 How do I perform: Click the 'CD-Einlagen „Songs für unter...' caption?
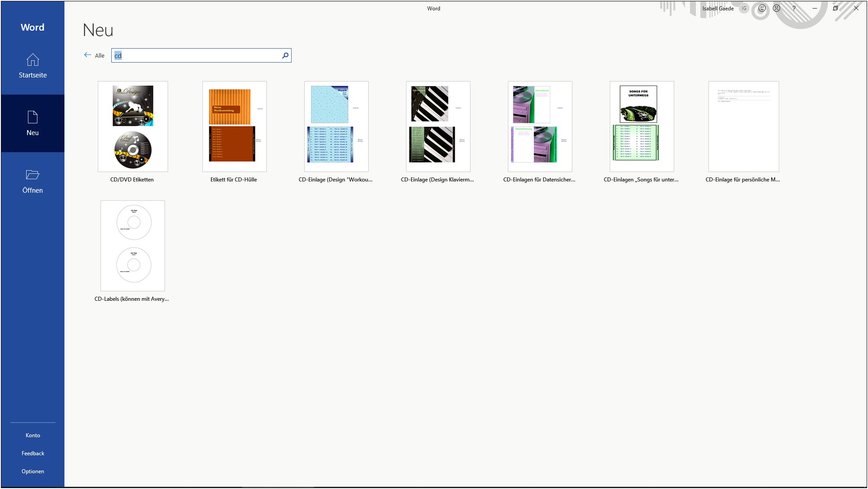coord(641,180)
